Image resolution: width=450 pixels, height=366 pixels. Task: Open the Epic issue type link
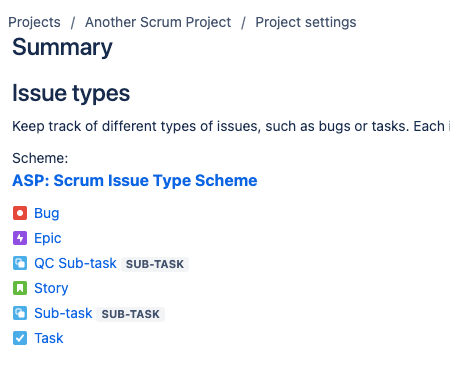click(48, 239)
